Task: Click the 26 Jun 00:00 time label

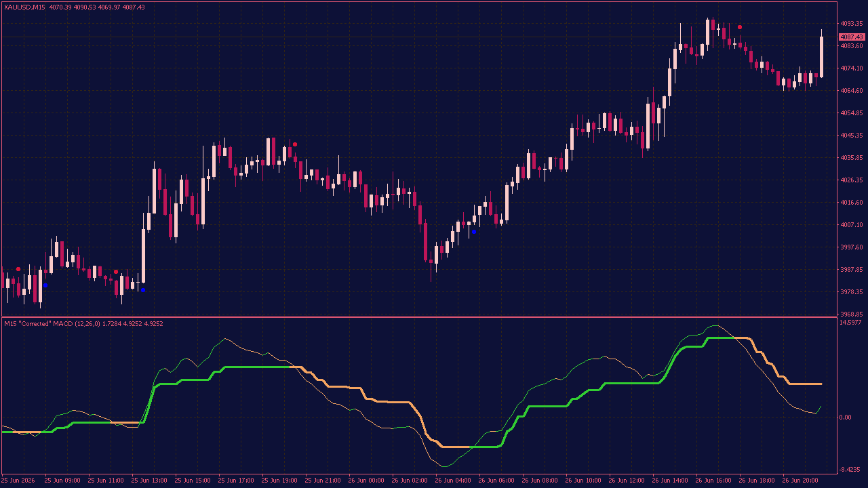Action: [367, 480]
